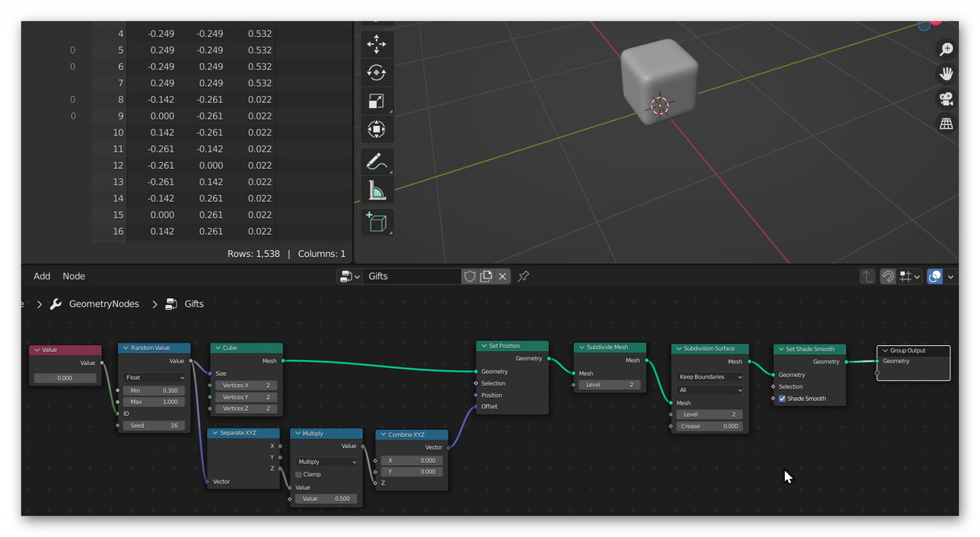Image resolution: width=980 pixels, height=537 pixels.
Task: Open the overlay options dropdown arrow
Action: 951,276
